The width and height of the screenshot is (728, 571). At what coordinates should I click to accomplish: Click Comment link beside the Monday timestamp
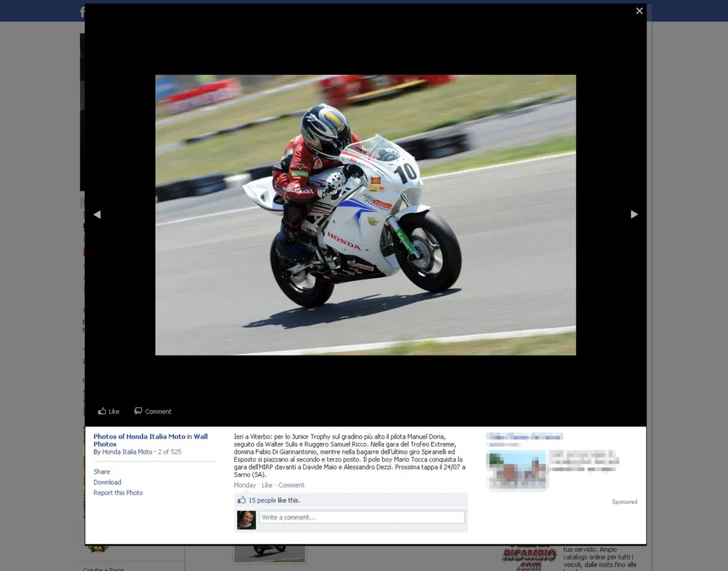click(291, 485)
